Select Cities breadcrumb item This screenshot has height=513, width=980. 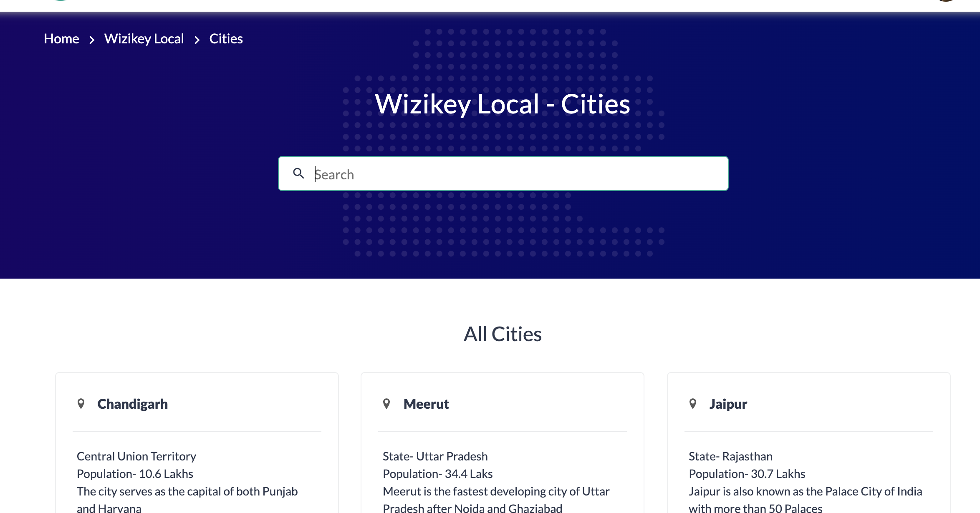point(226,39)
